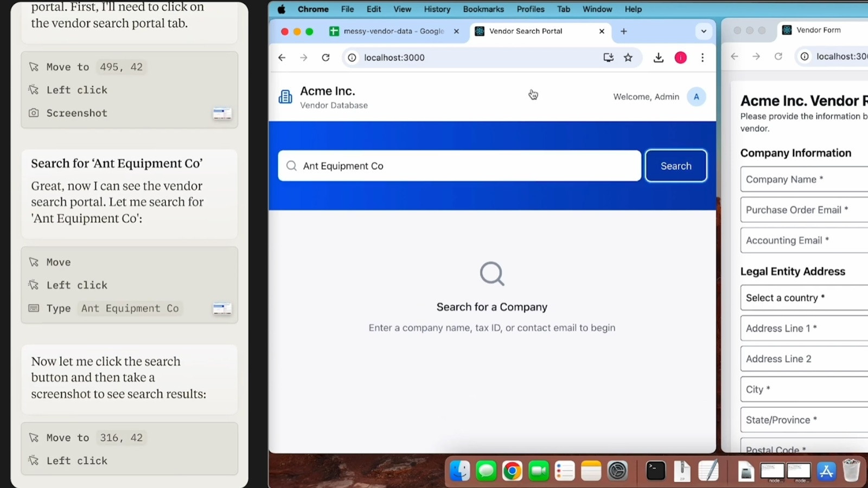Switch to the messy-vendor-data Google Sheets tab
This screenshot has width=868, height=488.
coord(394,31)
